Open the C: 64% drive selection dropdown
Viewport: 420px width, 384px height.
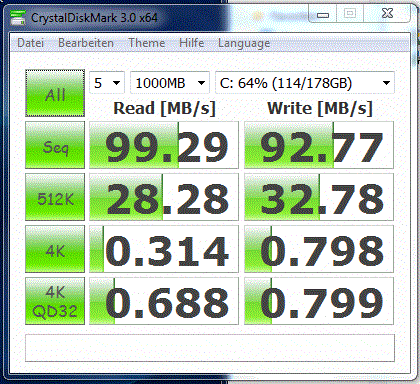tap(305, 82)
